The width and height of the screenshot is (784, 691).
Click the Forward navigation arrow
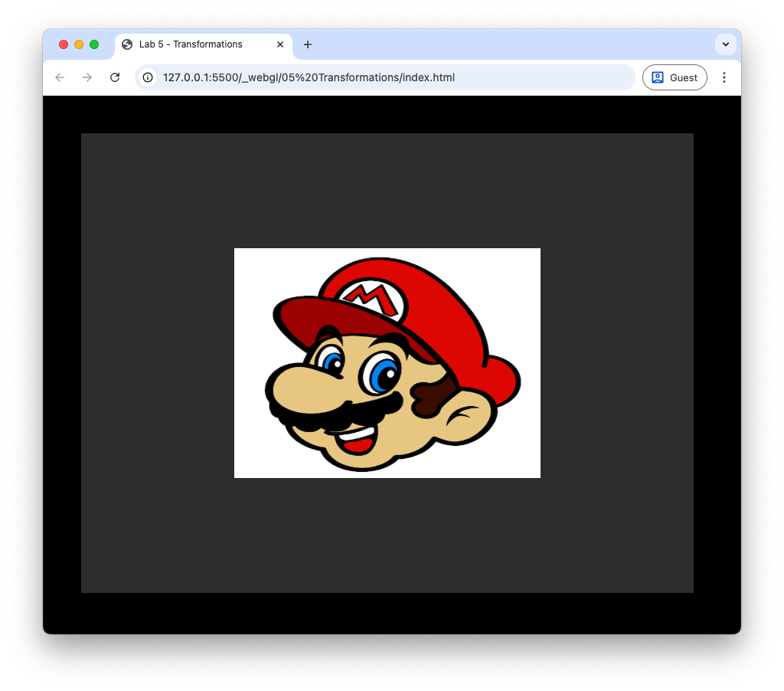point(87,77)
